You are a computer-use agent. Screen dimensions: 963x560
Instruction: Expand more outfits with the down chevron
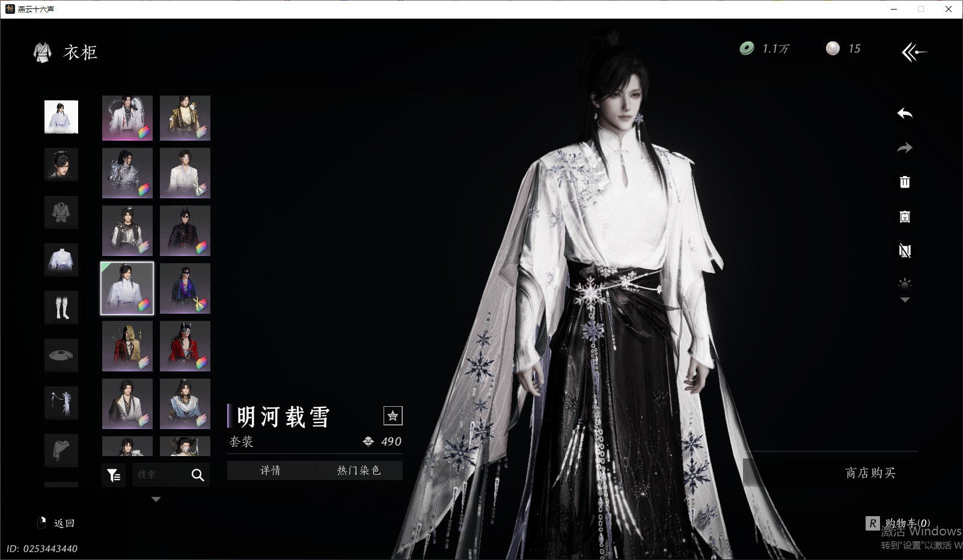click(x=156, y=499)
